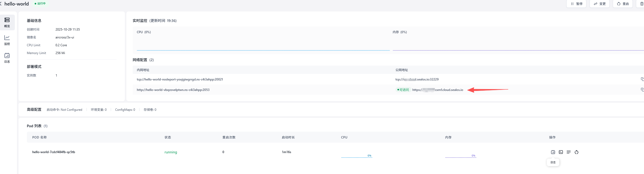Image resolution: width=644 pixels, height=174 pixels.
Task: Open terminal for the hello-world pod
Action: tap(561, 152)
